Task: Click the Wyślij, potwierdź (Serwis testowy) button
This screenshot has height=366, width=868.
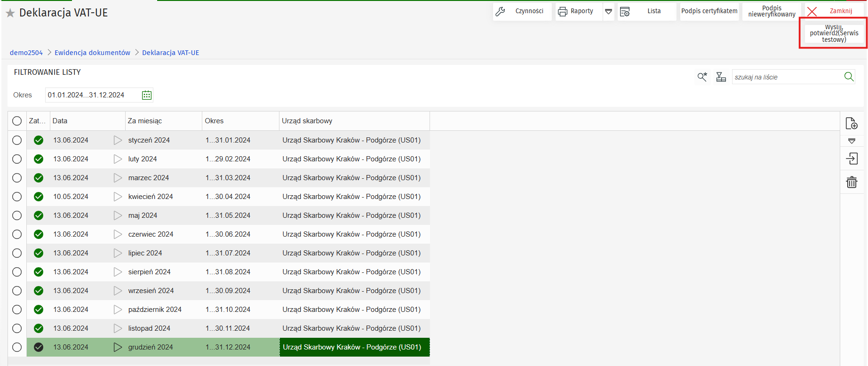Action: [x=834, y=33]
